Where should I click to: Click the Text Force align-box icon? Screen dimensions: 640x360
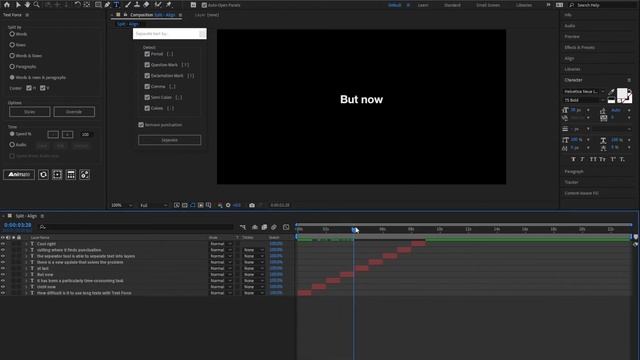pos(57,175)
